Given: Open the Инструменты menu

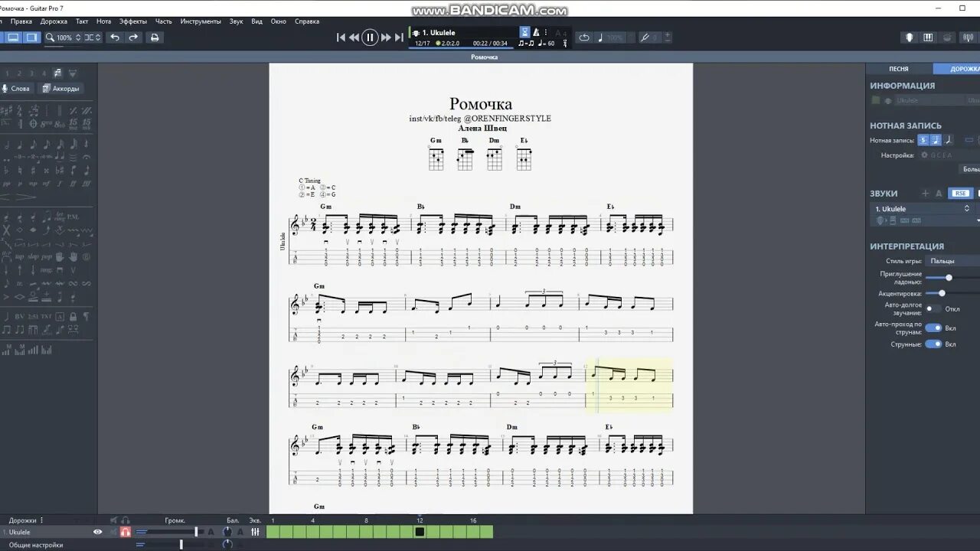Looking at the screenshot, I should pyautogui.click(x=201, y=21).
